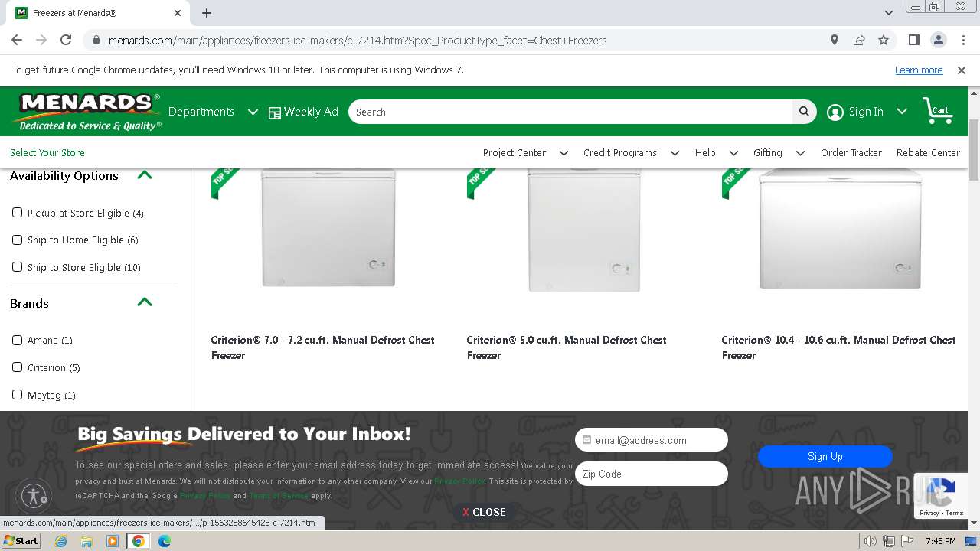Collapse the Availability Options section

(x=144, y=175)
